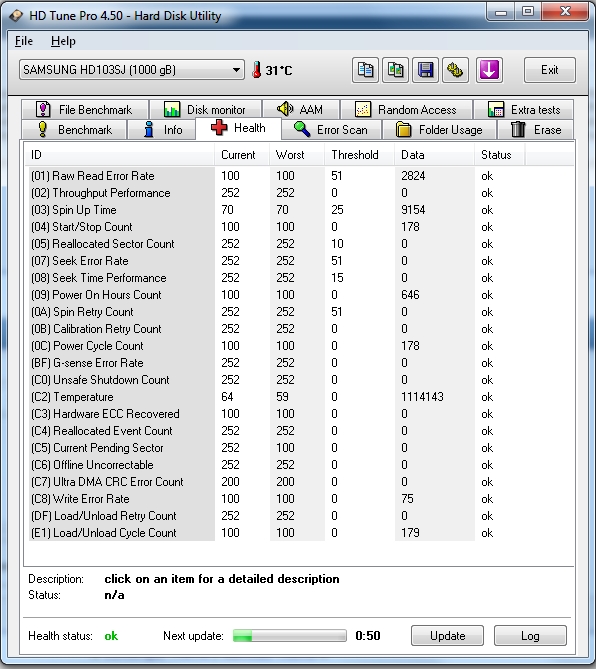Click the ID column header
Screen dimensions: 596x669
tap(119, 155)
